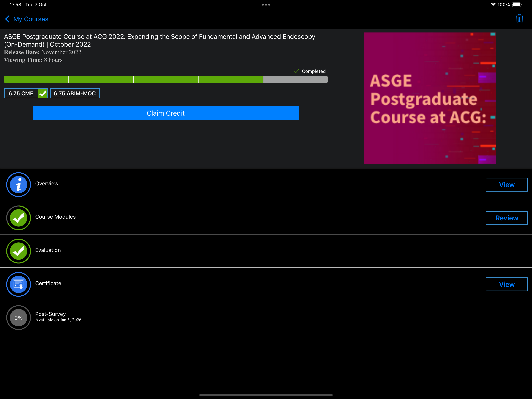Open the Certificate row

click(266, 284)
